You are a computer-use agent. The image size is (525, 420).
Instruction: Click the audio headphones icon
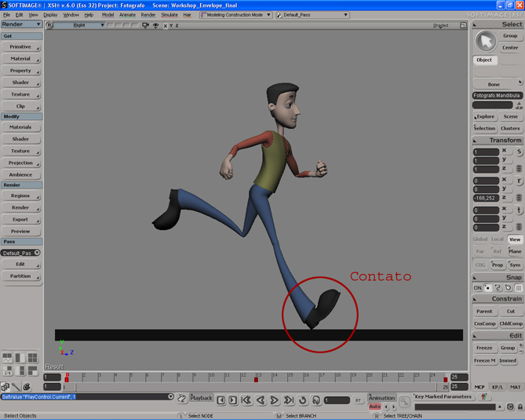[x=316, y=400]
